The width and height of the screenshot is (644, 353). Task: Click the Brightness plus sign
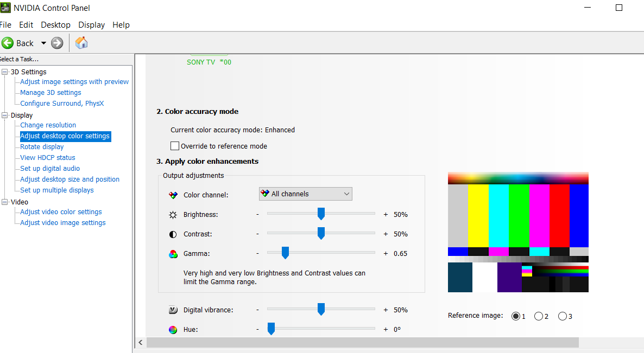click(x=386, y=214)
